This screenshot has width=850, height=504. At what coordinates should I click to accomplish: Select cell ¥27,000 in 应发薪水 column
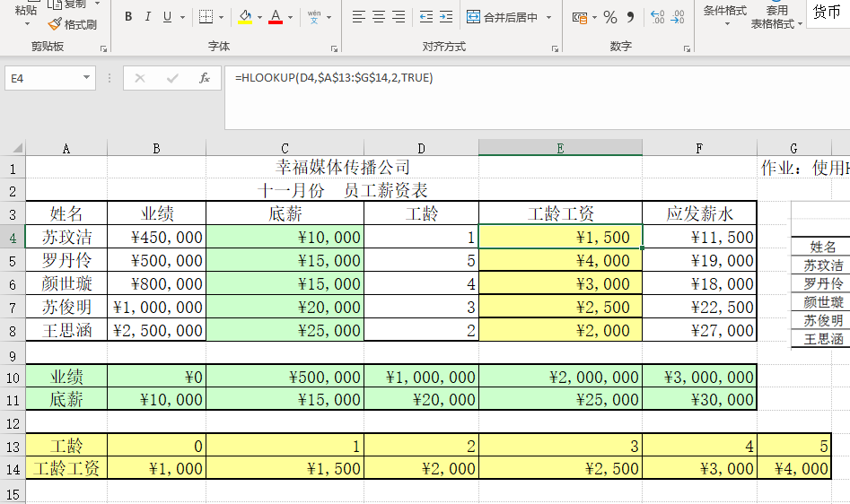point(699,330)
